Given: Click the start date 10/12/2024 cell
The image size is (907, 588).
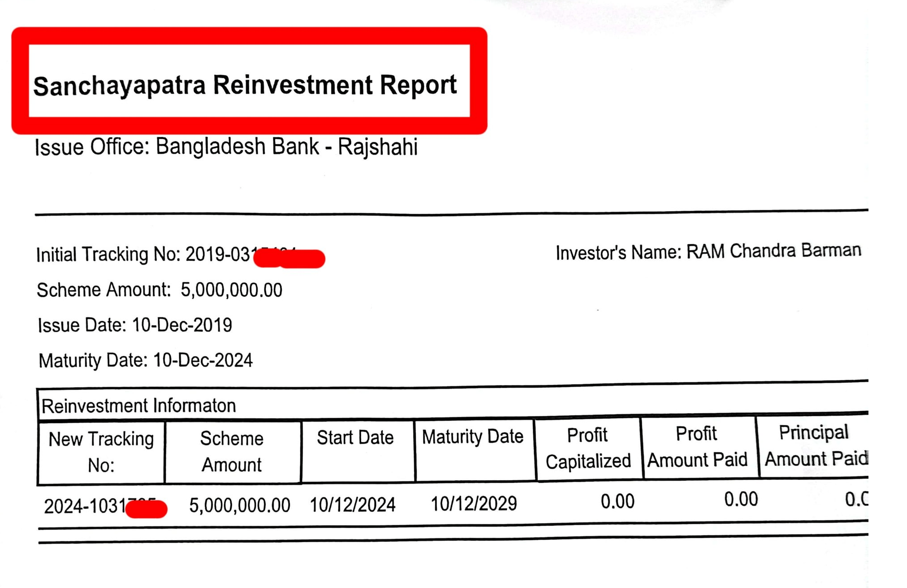Looking at the screenshot, I should pos(353,505).
